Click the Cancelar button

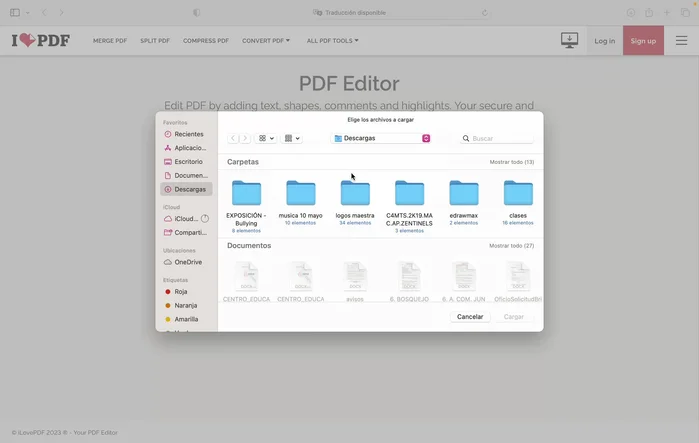470,317
